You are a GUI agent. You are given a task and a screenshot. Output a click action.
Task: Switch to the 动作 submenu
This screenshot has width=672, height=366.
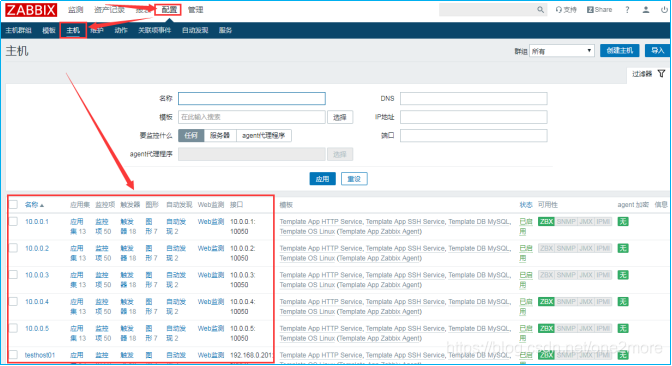(121, 30)
